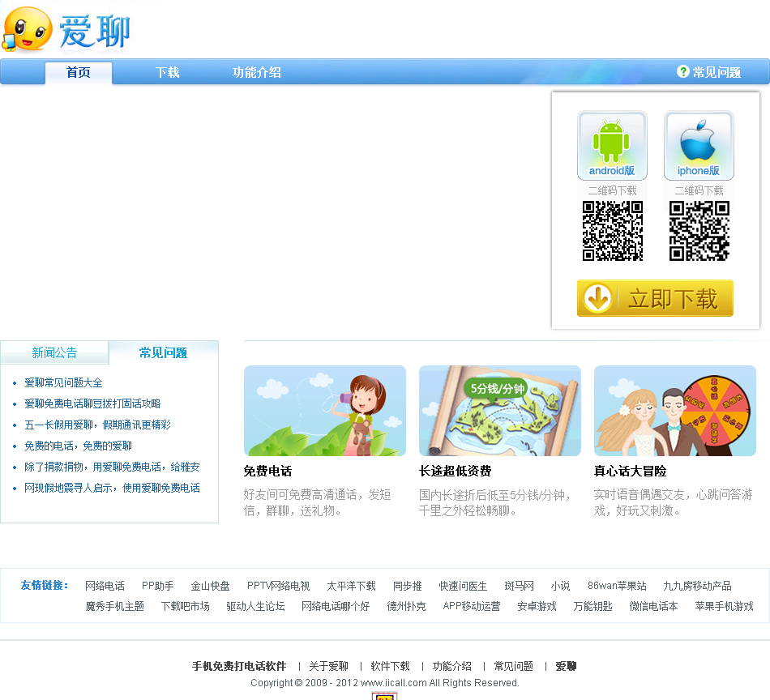Click the 真心话大冒险 couple illustration
Screen dimensions: 770x700
point(674,411)
